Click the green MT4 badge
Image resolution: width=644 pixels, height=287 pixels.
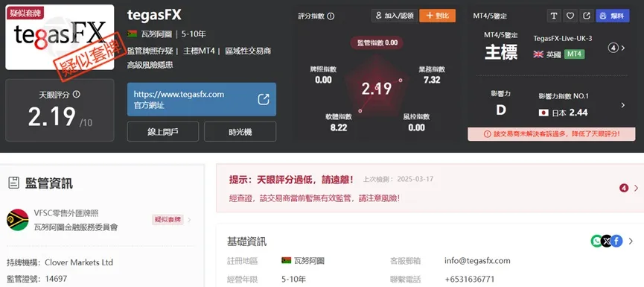click(574, 54)
